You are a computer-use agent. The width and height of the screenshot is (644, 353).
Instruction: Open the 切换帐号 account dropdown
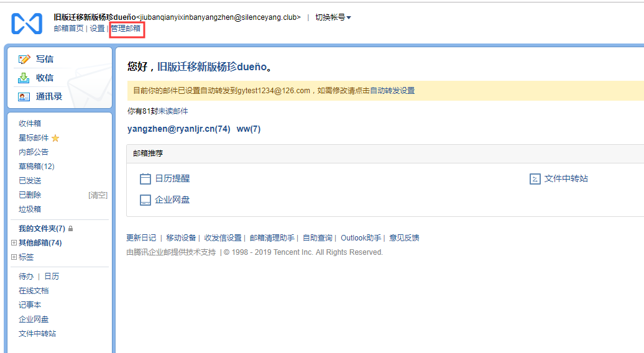(333, 17)
